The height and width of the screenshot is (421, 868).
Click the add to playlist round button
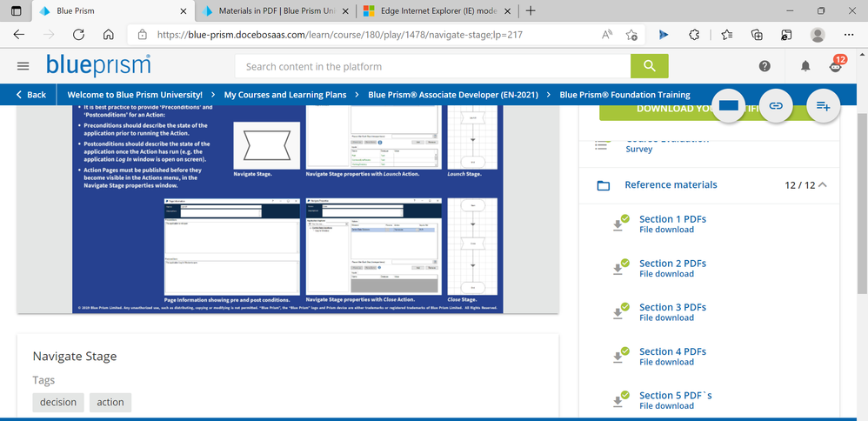(x=824, y=105)
